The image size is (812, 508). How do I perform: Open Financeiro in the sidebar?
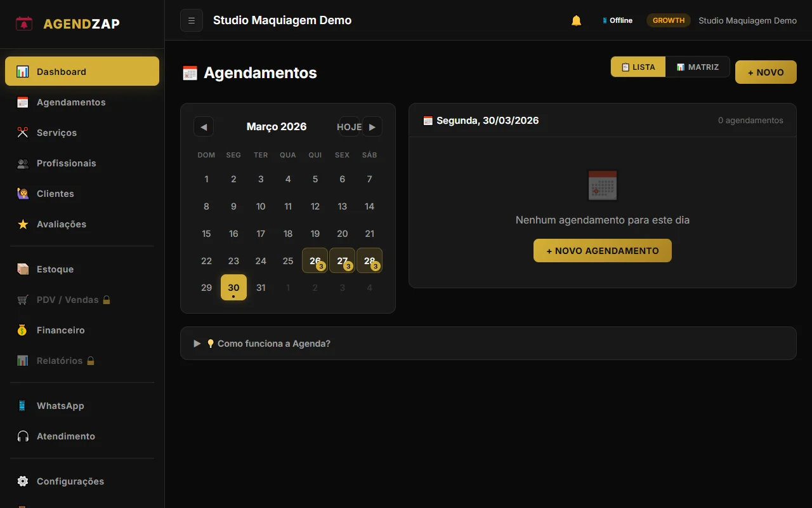60,330
